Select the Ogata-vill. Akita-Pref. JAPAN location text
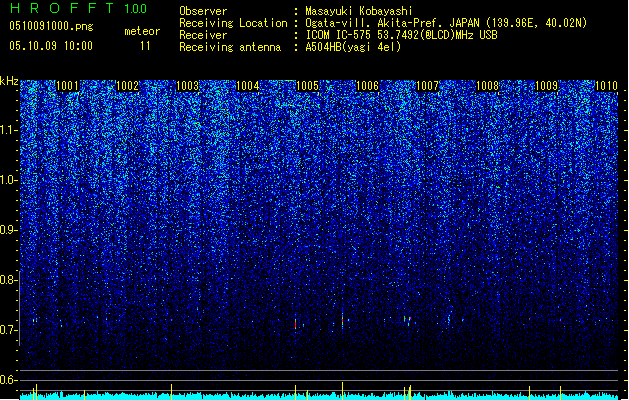Image resolution: width=629 pixels, height=400 pixels. click(446, 23)
